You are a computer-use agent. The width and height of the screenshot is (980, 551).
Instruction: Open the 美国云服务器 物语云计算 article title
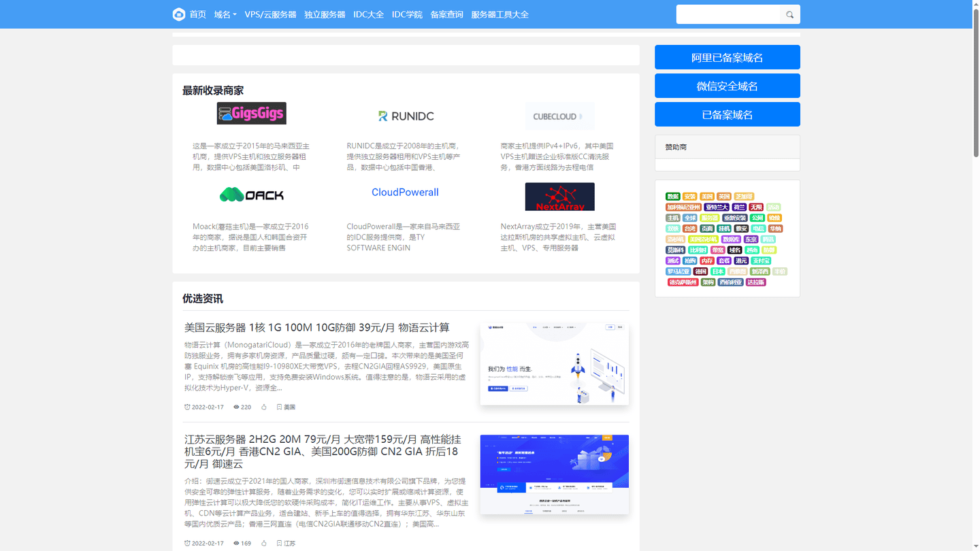click(316, 328)
